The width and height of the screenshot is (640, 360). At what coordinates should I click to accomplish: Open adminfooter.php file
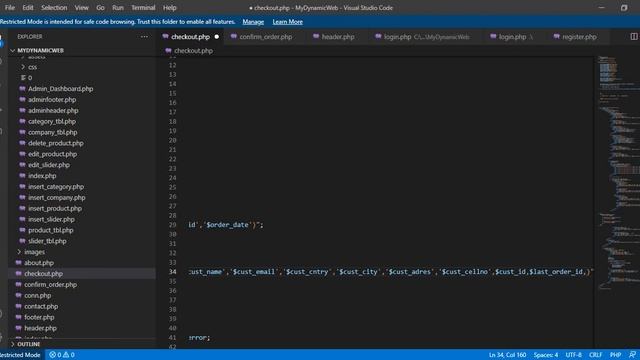pos(52,100)
